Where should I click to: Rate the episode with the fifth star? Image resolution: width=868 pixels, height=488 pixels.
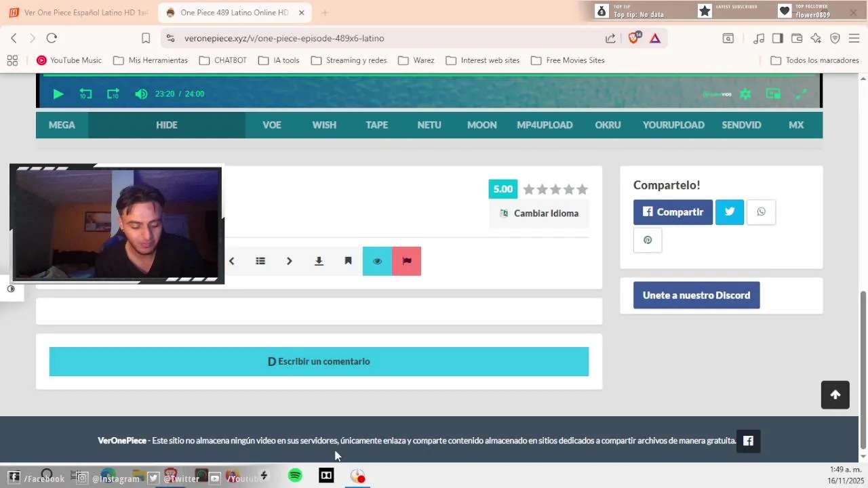[x=582, y=189]
